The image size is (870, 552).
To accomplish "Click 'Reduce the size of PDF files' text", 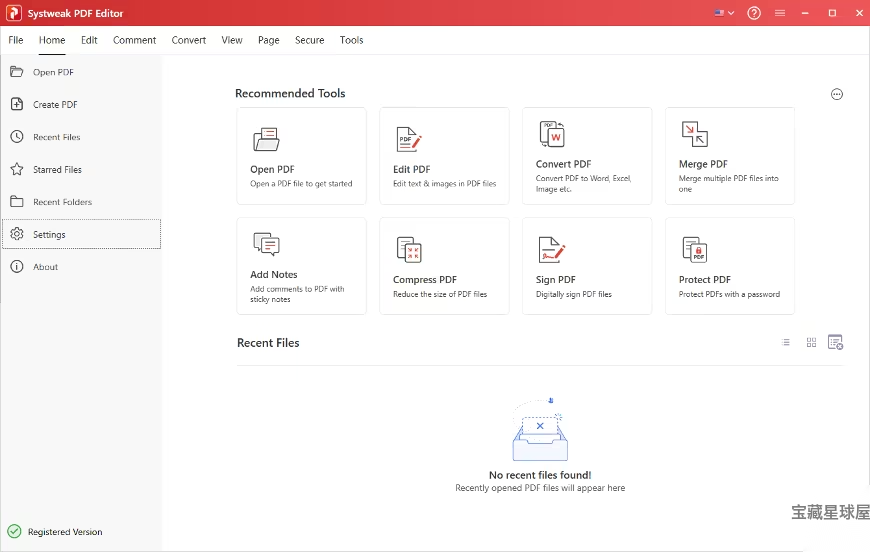I will pyautogui.click(x=440, y=294).
